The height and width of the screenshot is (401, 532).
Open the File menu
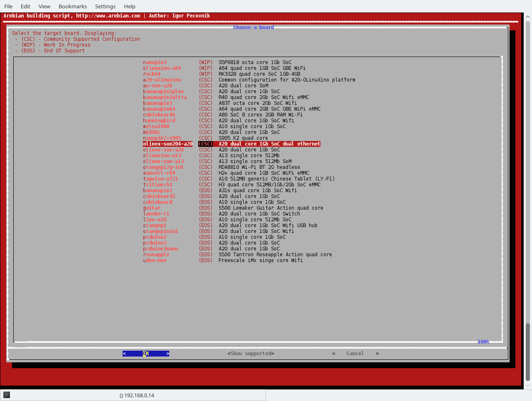8,6
